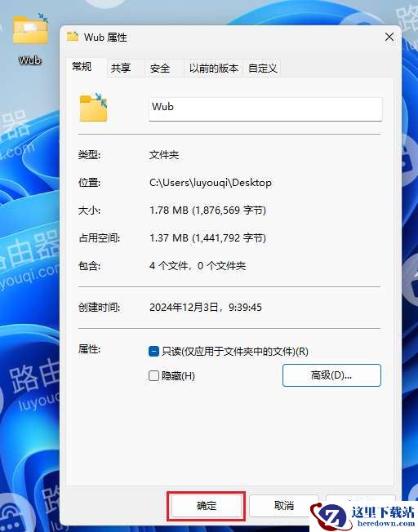Select the General (常规) tab

coord(82,67)
